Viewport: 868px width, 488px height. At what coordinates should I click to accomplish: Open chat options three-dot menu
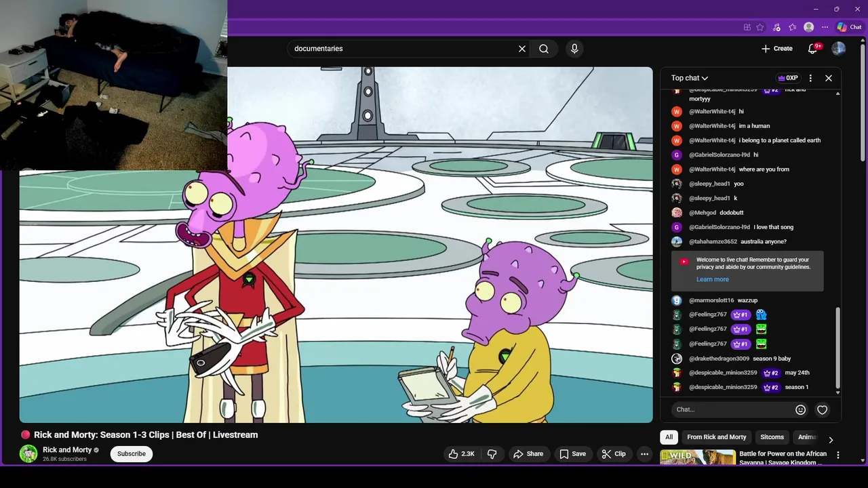point(810,78)
